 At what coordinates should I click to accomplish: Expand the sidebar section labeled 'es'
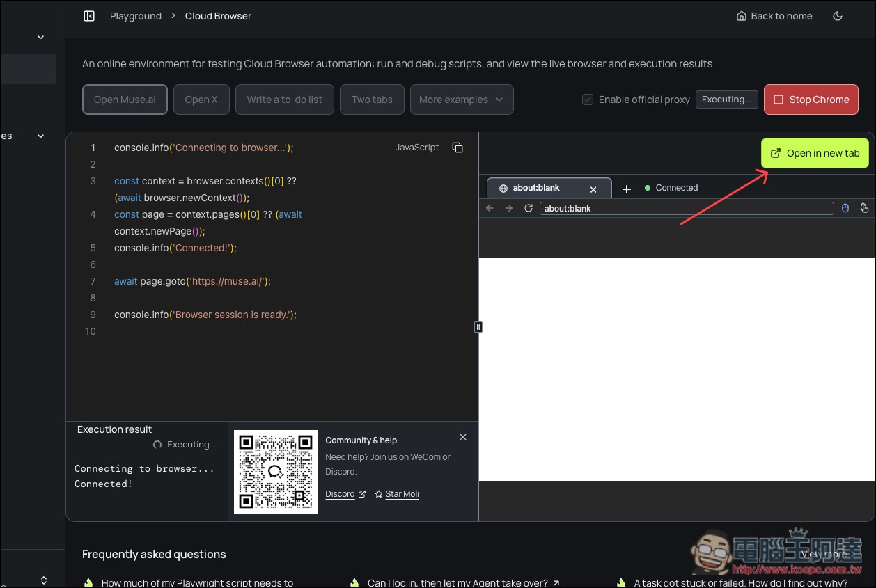click(x=40, y=136)
